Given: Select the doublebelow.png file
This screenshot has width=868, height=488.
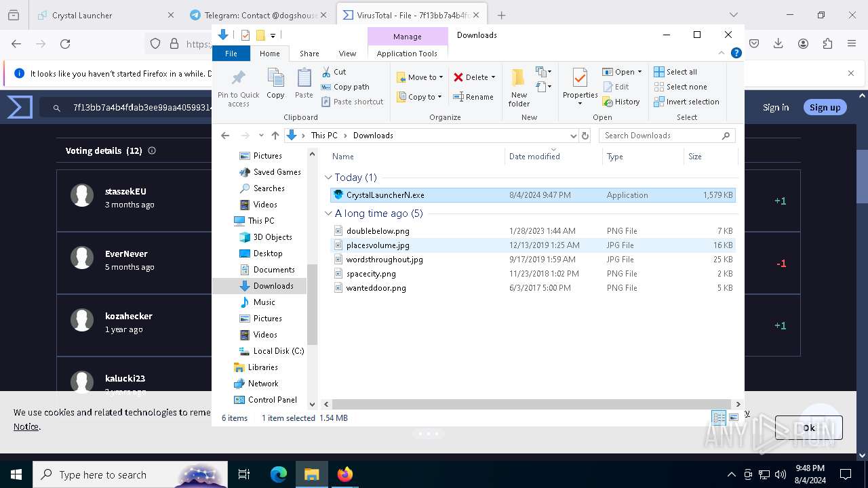Looking at the screenshot, I should [x=532, y=231].
